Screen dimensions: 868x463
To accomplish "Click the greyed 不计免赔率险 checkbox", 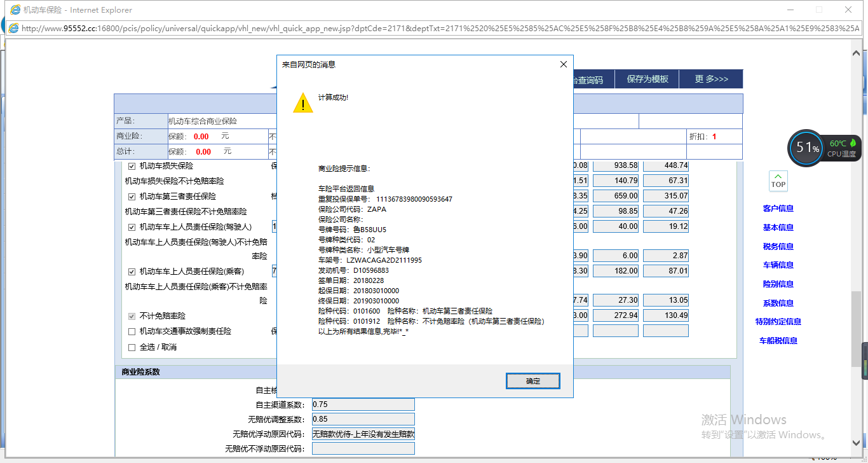I will [132, 316].
